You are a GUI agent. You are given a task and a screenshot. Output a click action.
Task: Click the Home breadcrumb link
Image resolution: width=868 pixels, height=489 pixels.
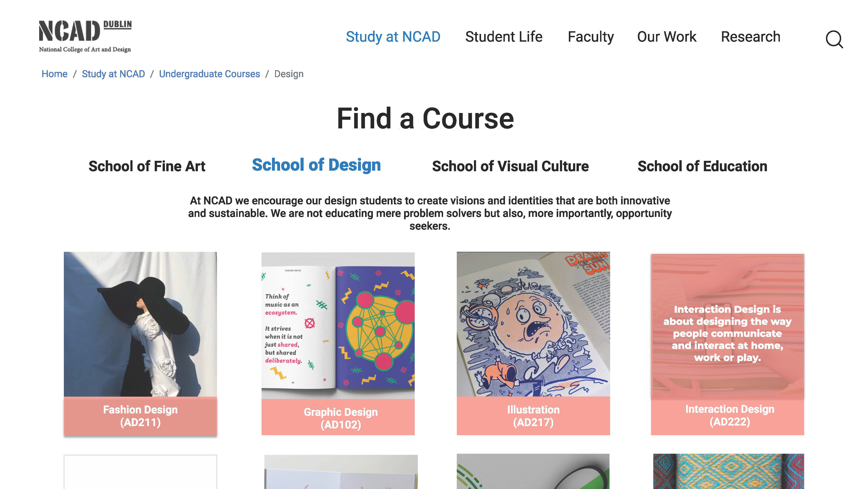[54, 74]
